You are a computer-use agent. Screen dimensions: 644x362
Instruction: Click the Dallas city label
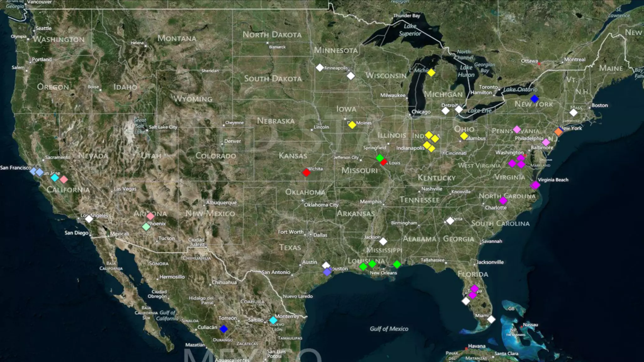point(320,235)
